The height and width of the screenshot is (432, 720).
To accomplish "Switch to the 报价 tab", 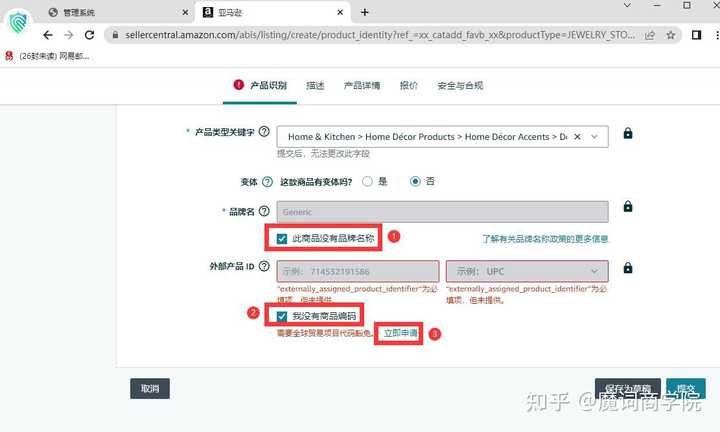I will [x=409, y=85].
